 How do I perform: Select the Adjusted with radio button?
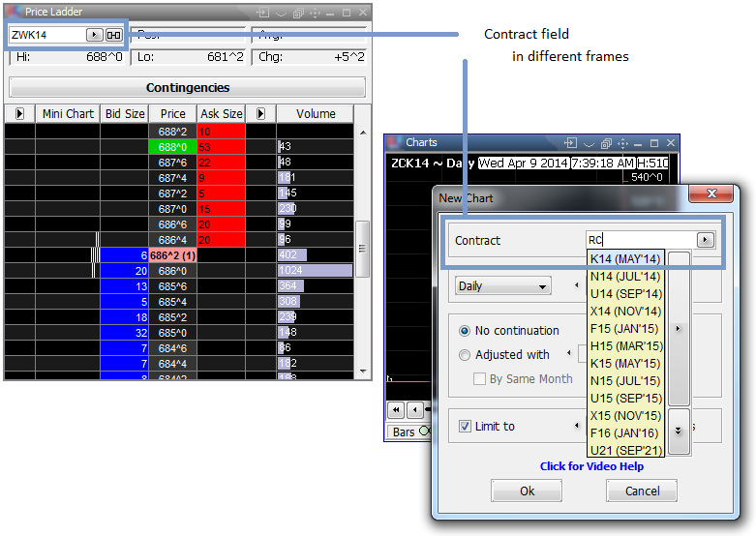[466, 355]
